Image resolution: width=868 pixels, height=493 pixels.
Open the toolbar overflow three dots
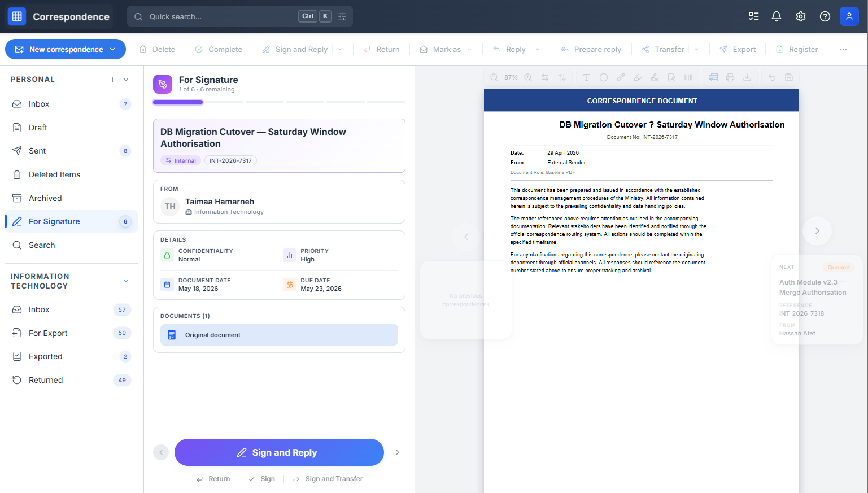(843, 49)
